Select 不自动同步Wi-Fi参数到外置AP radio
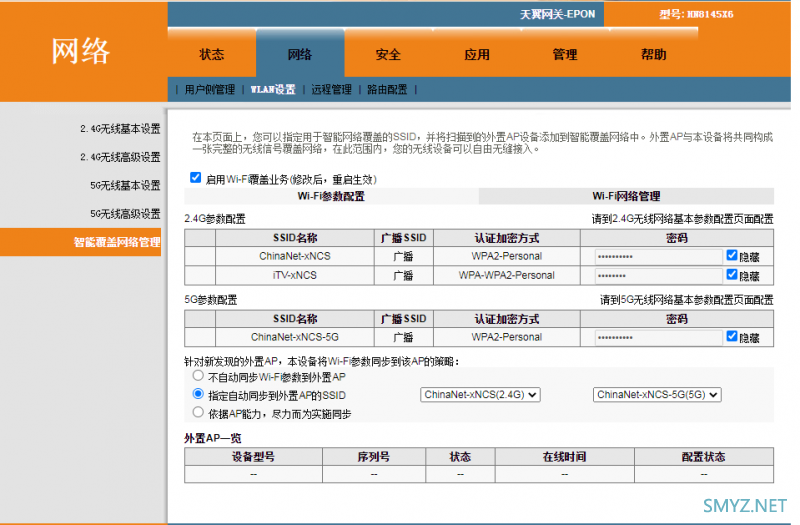This screenshot has height=525, width=800. [198, 376]
